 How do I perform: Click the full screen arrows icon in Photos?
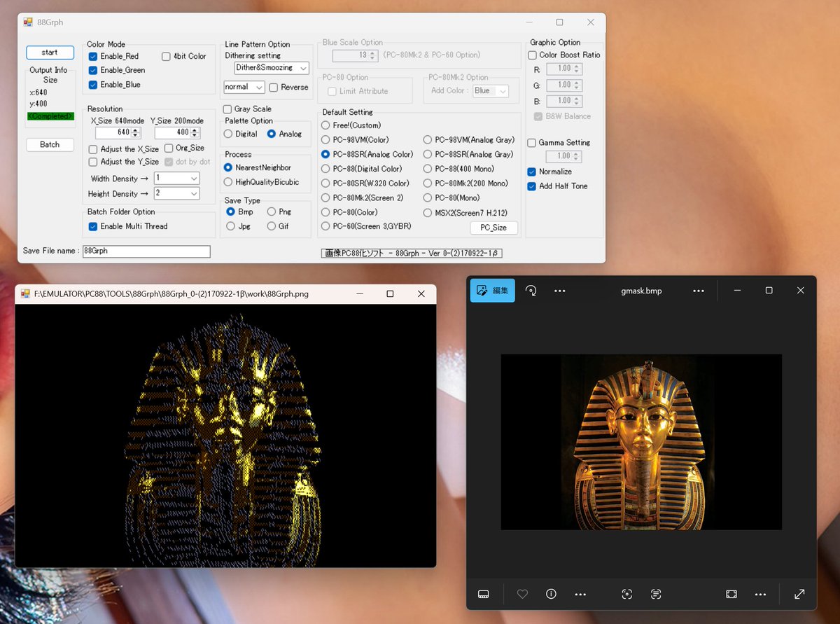pos(799,594)
